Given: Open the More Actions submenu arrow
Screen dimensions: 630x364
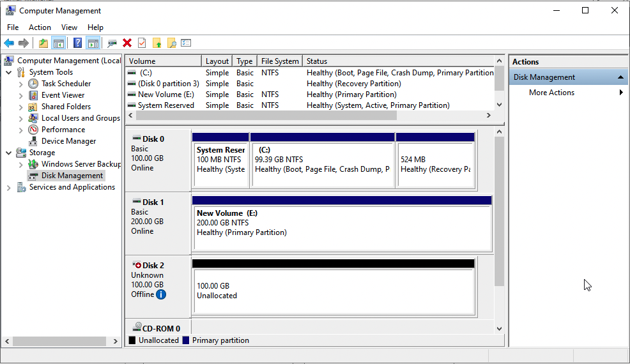Looking at the screenshot, I should (621, 93).
